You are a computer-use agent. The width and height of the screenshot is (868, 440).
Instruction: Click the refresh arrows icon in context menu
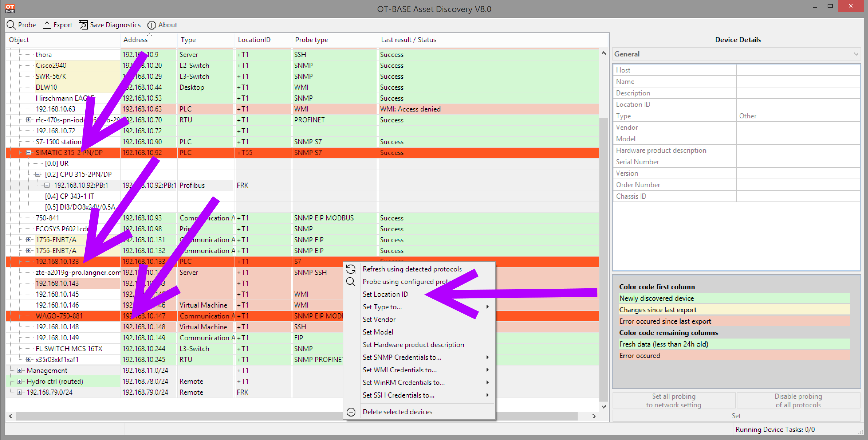click(x=351, y=269)
